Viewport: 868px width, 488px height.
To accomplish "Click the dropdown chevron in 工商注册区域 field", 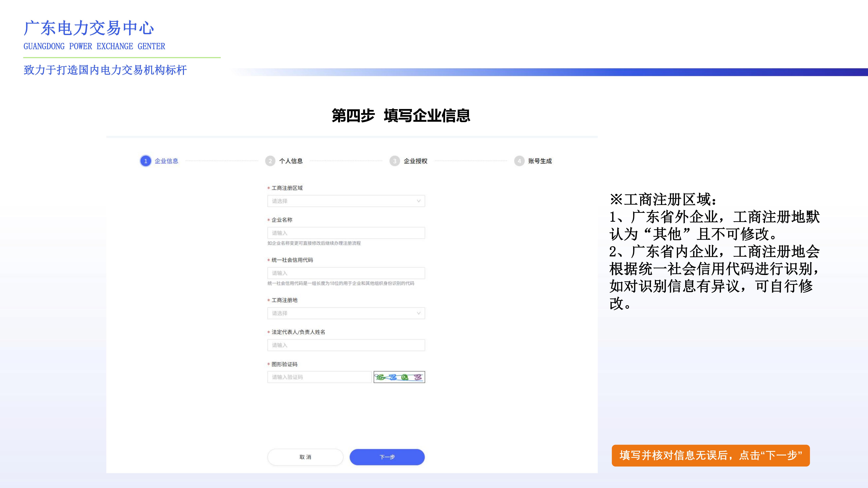I will (x=419, y=201).
